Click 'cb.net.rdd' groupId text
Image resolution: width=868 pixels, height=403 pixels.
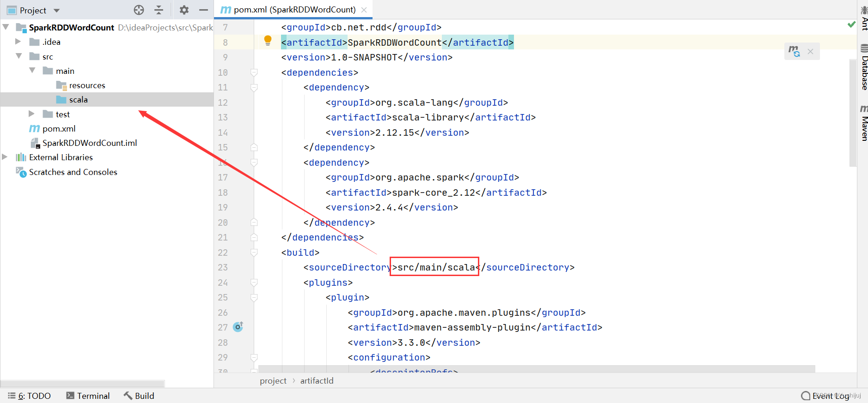[359, 27]
